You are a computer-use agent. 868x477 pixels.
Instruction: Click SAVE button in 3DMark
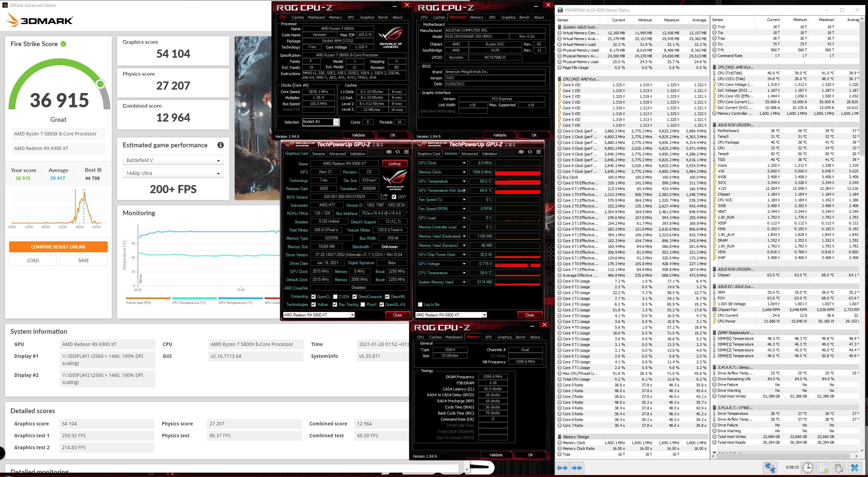pyautogui.click(x=84, y=260)
